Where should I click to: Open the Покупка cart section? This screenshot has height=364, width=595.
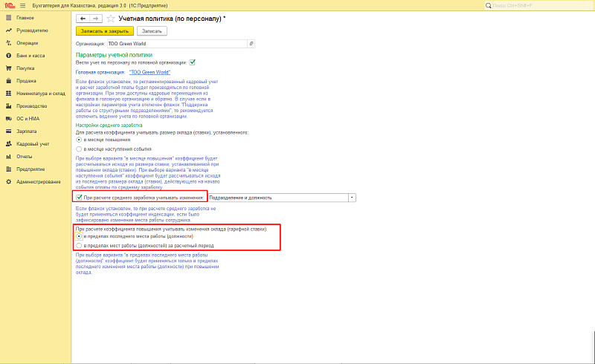click(x=25, y=68)
